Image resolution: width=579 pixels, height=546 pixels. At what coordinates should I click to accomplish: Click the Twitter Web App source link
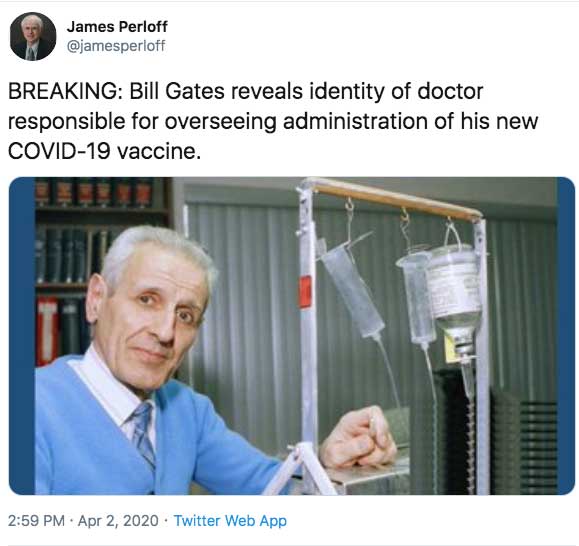pos(230,521)
